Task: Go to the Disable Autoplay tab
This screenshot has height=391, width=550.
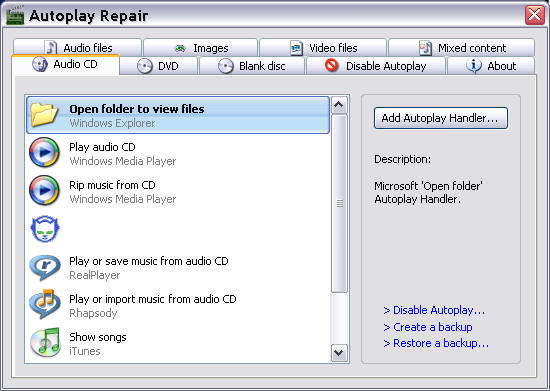Action: [376, 66]
